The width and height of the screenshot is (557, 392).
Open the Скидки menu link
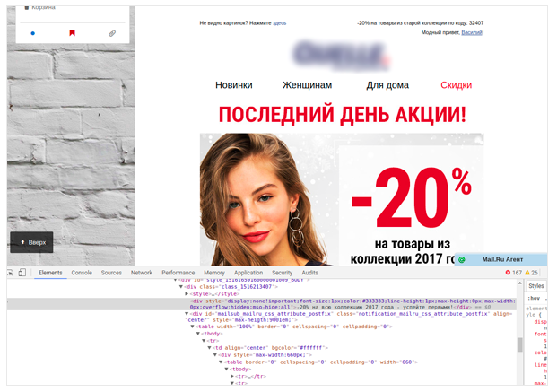457,85
